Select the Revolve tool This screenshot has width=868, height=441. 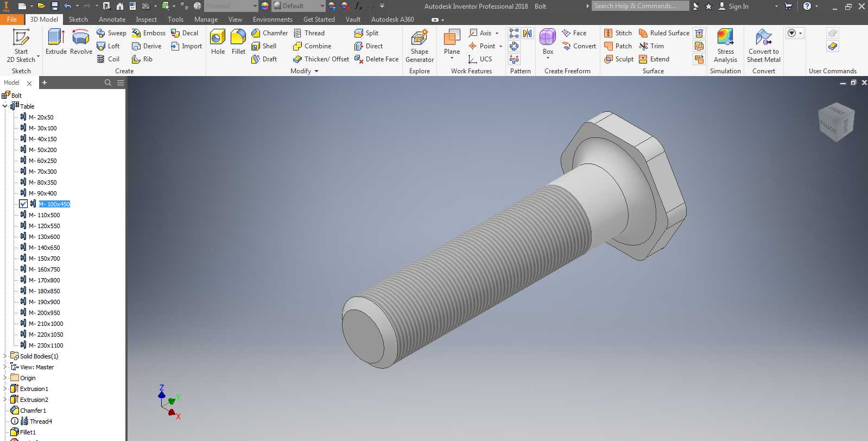[x=81, y=42]
